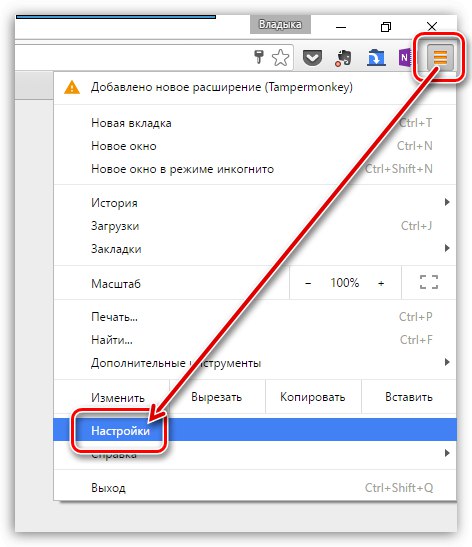
Task: Expand the Закладки submenu arrow
Action: tap(447, 248)
